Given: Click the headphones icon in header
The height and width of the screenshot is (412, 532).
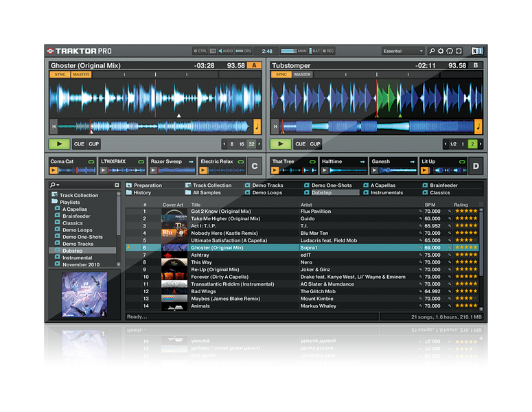Looking at the screenshot, I should coord(450,51).
